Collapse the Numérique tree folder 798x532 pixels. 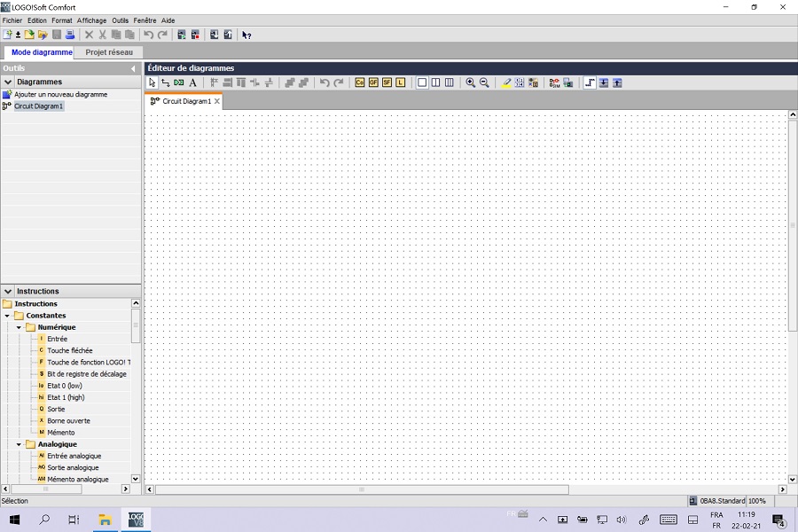coord(19,327)
